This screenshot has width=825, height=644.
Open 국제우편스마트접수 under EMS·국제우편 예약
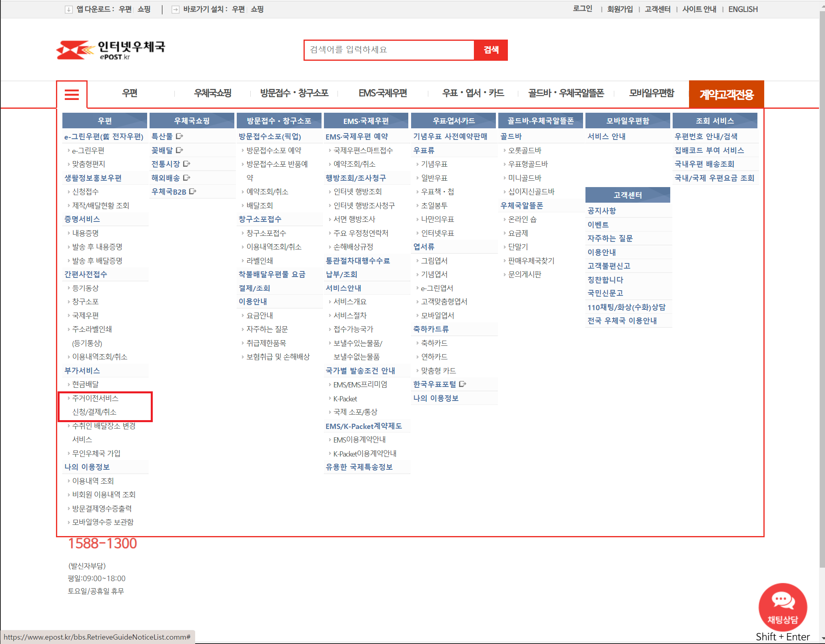point(363,150)
